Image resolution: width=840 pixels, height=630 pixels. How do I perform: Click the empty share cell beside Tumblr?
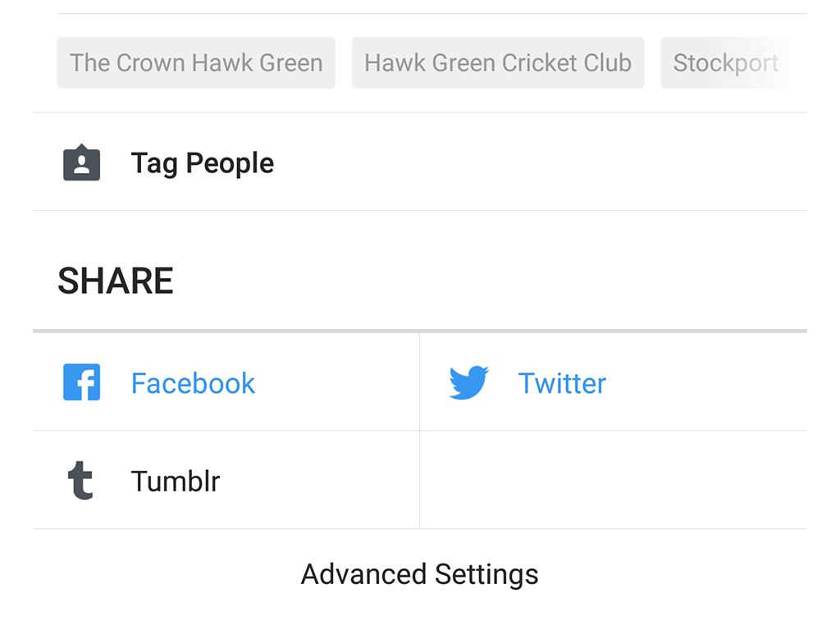point(613,481)
